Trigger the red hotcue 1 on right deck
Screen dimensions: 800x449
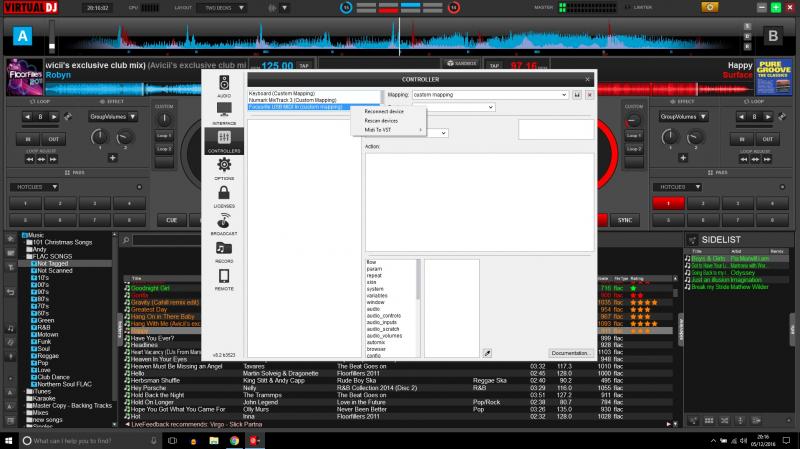click(668, 204)
